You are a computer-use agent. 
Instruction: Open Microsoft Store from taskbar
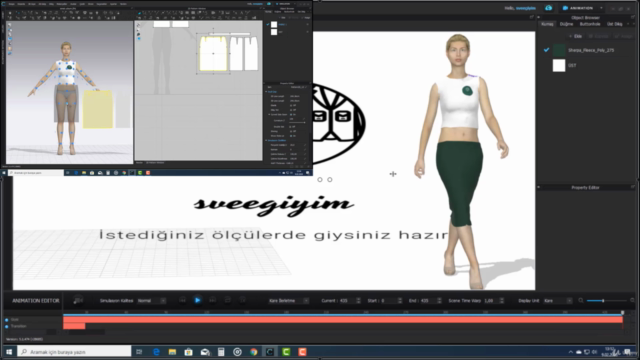point(188,352)
